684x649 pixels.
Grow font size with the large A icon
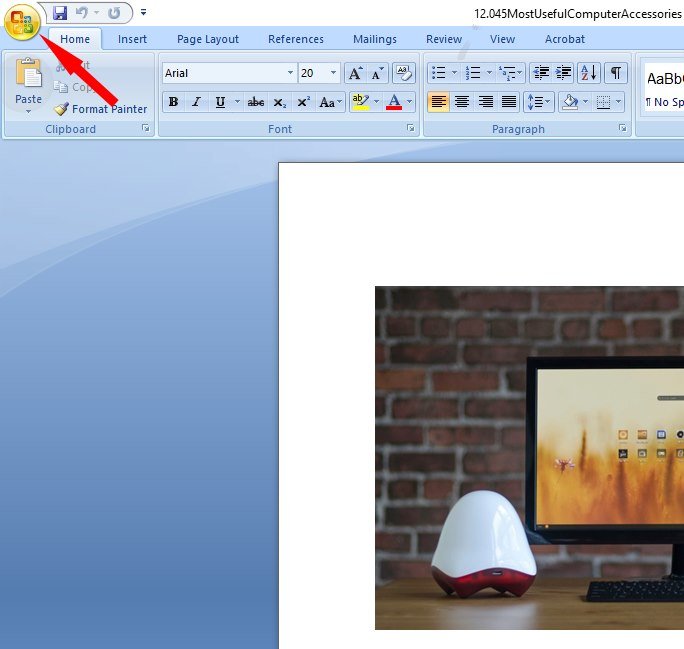355,73
